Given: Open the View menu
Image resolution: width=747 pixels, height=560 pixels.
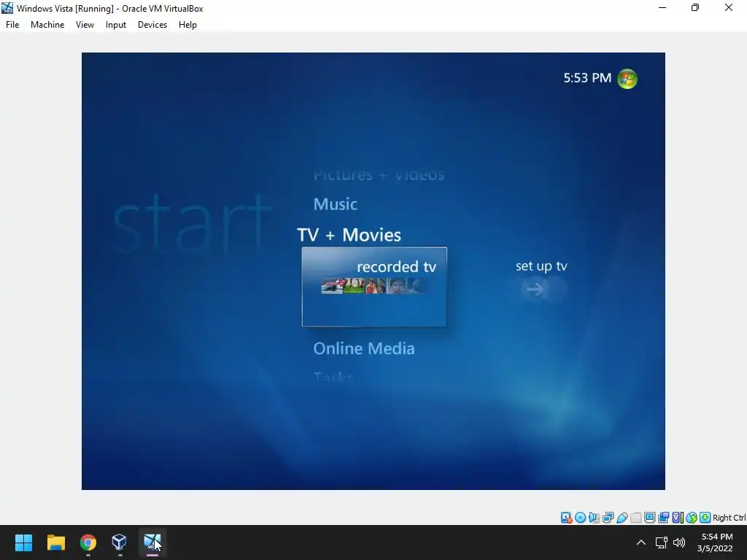Looking at the screenshot, I should pos(85,25).
